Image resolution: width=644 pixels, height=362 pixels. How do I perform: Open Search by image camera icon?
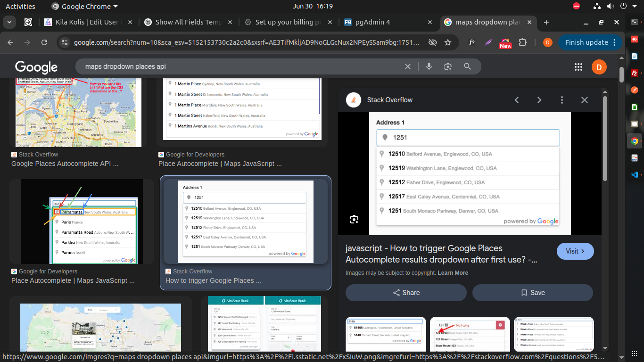click(x=448, y=66)
